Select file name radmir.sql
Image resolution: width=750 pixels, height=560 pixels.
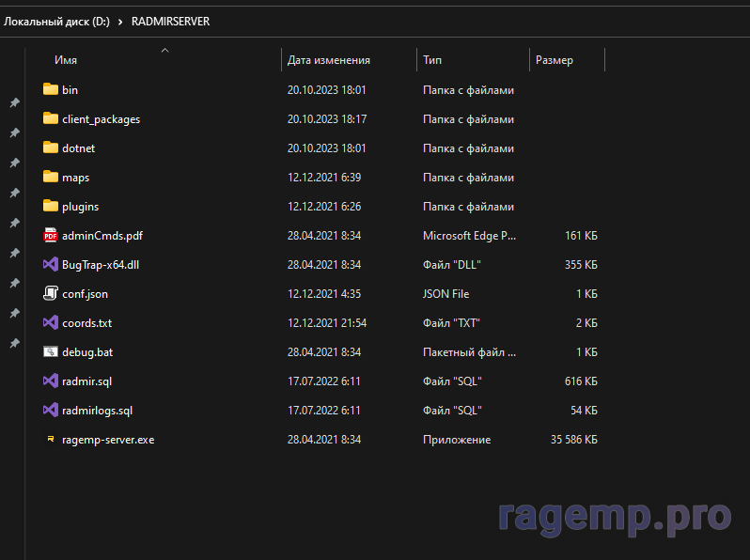click(86, 381)
